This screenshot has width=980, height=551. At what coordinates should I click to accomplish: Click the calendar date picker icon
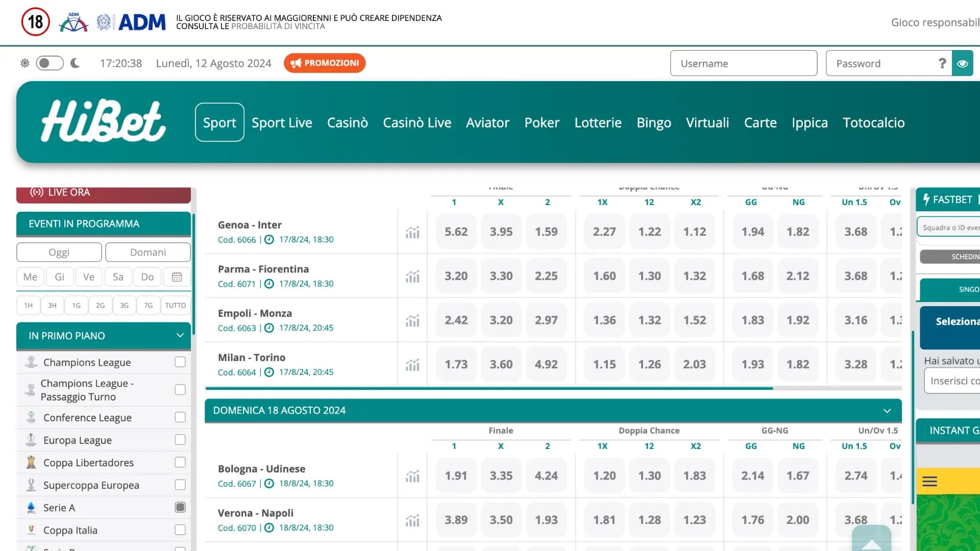point(177,277)
